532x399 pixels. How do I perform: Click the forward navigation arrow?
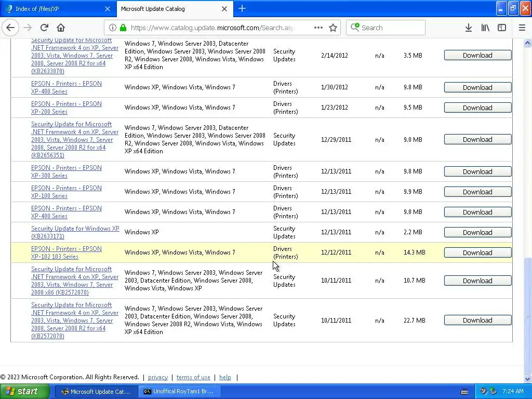[28, 28]
